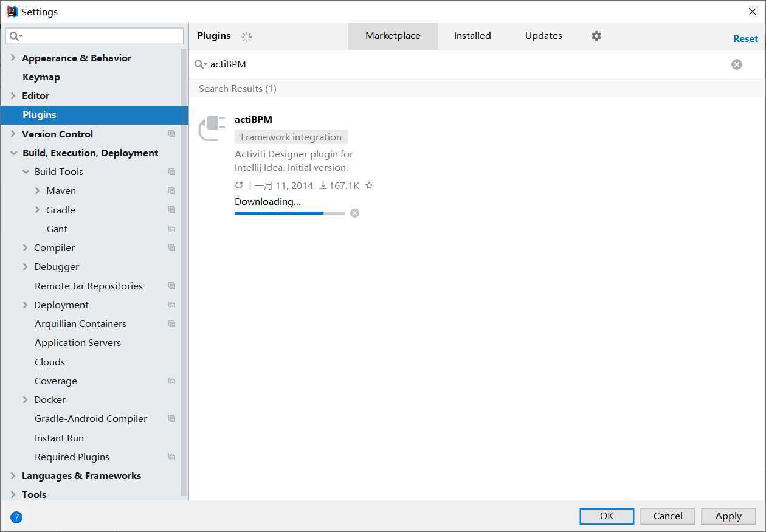This screenshot has height=532, width=766.
Task: Switch to the Updates tab
Action: (543, 36)
